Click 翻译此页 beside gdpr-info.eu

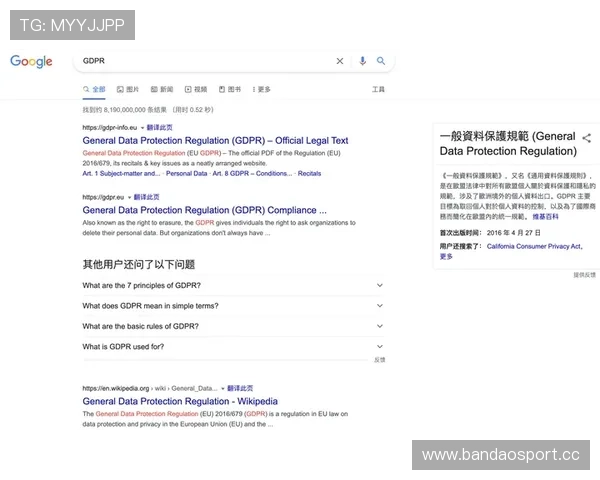point(160,127)
